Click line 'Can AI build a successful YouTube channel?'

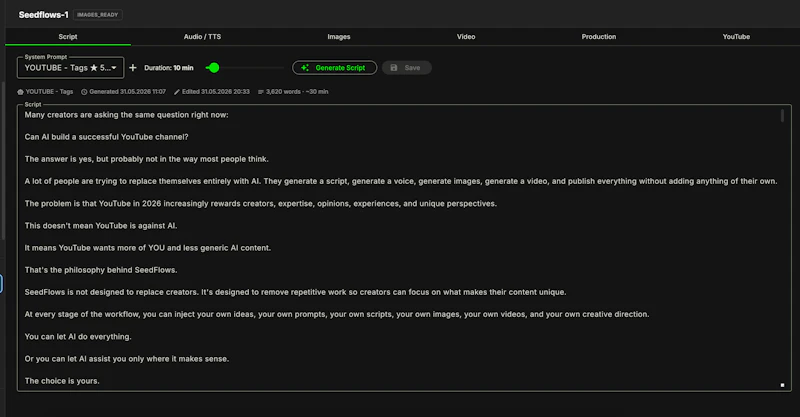tap(107, 137)
